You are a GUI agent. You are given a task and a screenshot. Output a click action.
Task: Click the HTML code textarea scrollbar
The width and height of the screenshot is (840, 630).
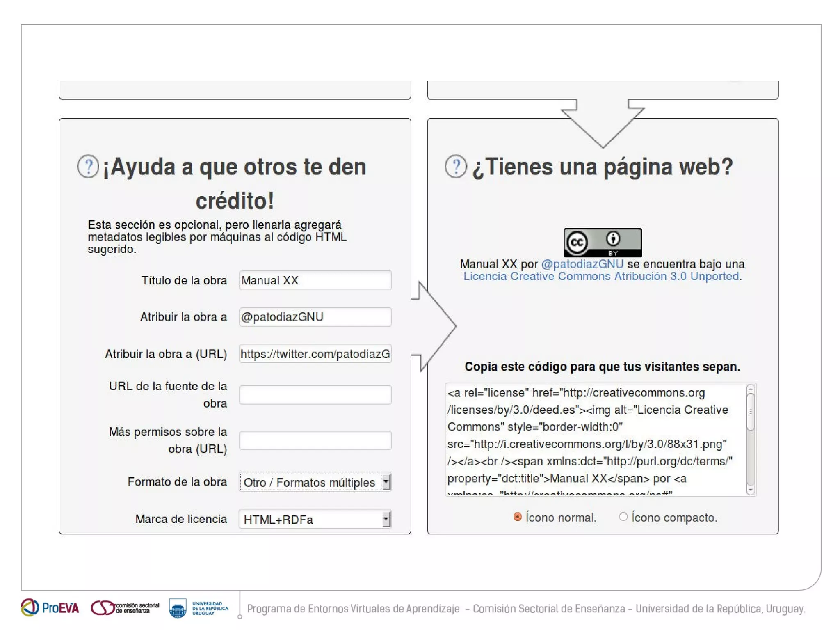tap(751, 412)
